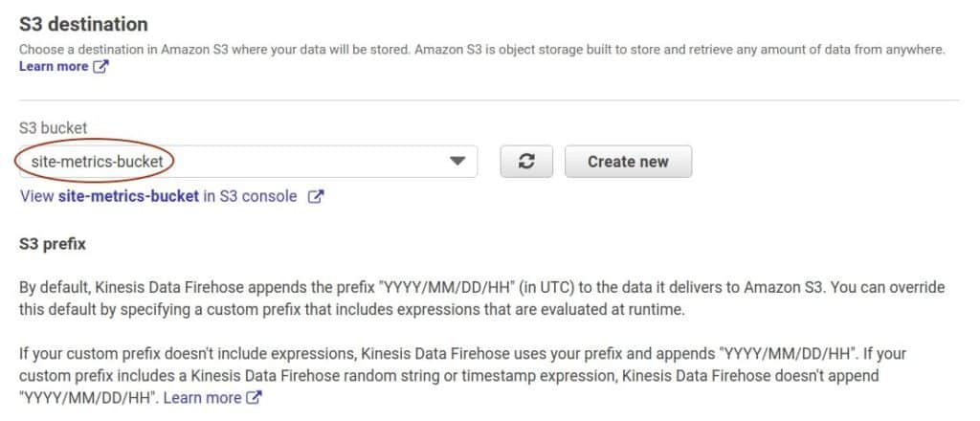This screenshot has width=980, height=421.
Task: Click the refresh buckets icon button
Action: [526, 162]
